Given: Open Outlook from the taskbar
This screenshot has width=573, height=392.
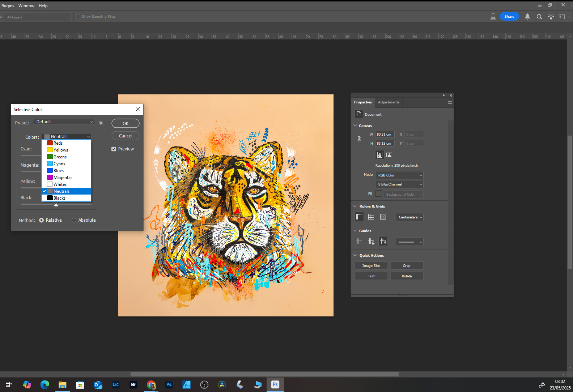Looking at the screenshot, I should 98,385.
